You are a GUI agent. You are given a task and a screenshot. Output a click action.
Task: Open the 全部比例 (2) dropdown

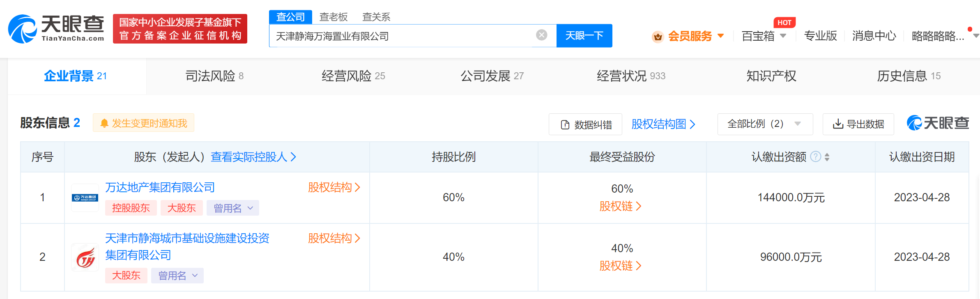coord(765,124)
